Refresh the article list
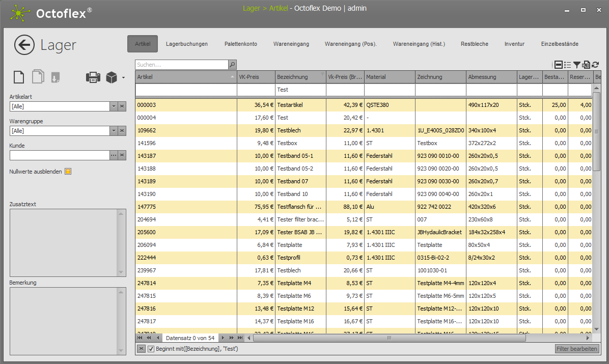 (x=595, y=65)
